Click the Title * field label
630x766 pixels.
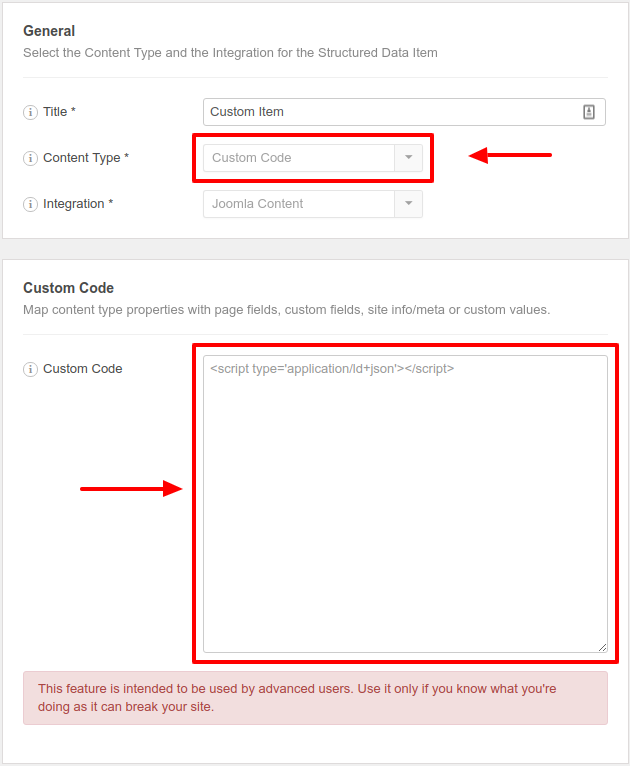[59, 112]
